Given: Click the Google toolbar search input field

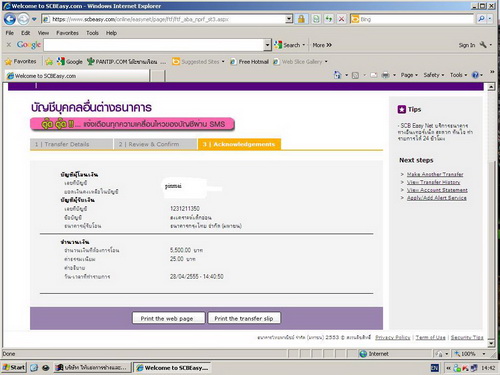Looking at the screenshot, I should tap(154, 45).
